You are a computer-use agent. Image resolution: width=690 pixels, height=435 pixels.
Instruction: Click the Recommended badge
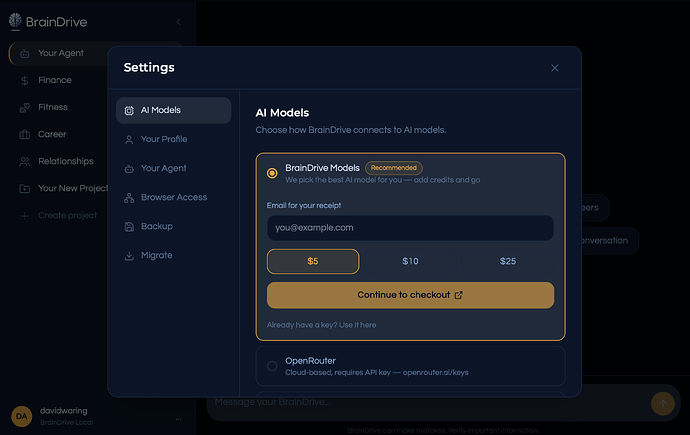coord(394,168)
